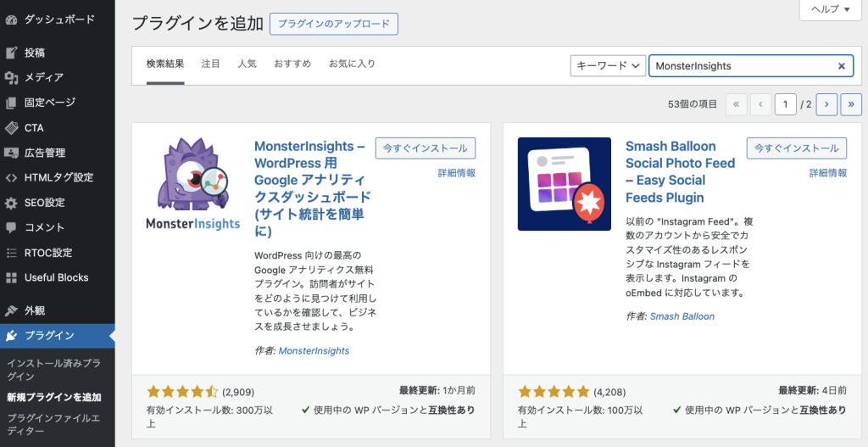Click the MonsterInsights plugin logo thumbnail
868x447 pixels.
tap(192, 184)
